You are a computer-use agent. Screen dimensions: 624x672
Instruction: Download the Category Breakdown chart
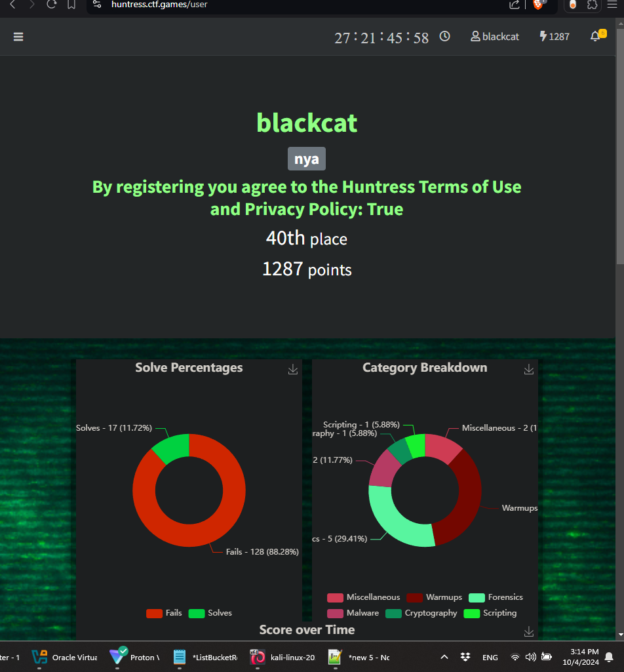point(529,369)
